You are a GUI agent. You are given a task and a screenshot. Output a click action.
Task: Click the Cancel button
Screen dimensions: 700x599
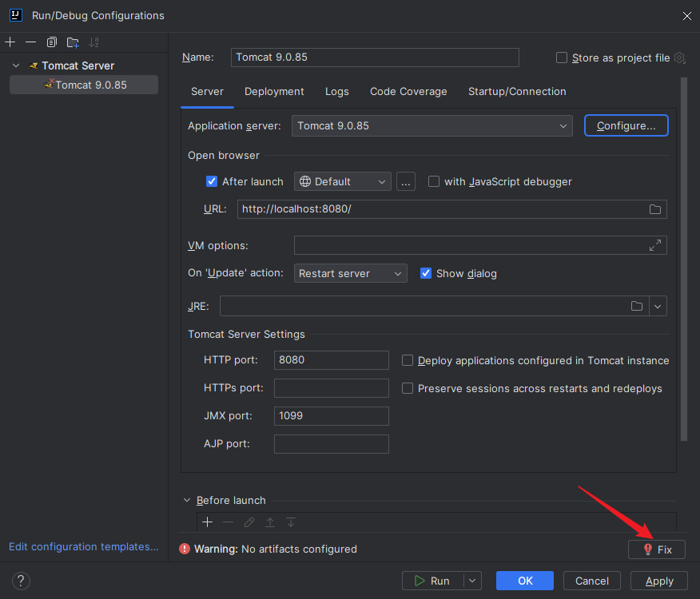[x=592, y=581]
